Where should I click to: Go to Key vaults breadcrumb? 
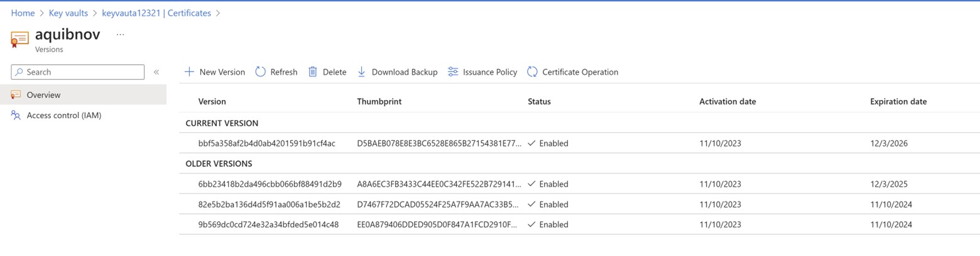68,13
